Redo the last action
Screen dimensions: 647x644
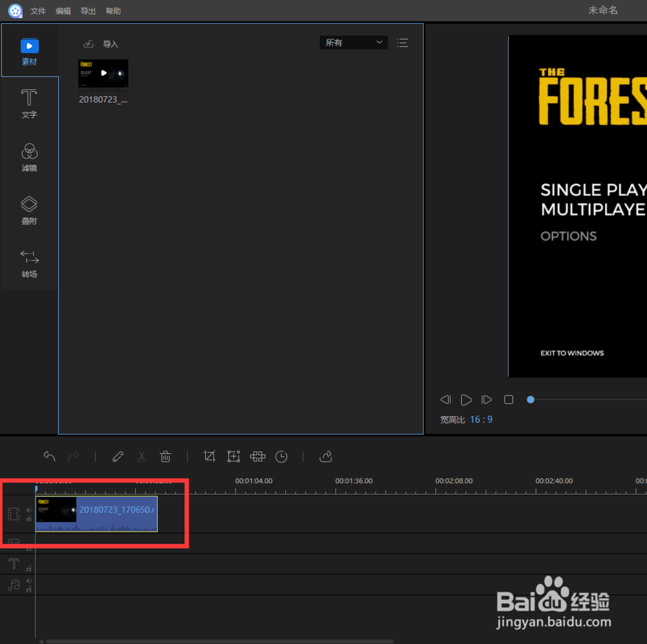(x=74, y=456)
